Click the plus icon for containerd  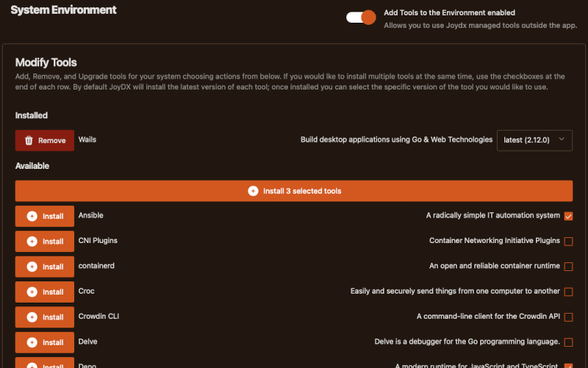coord(32,267)
